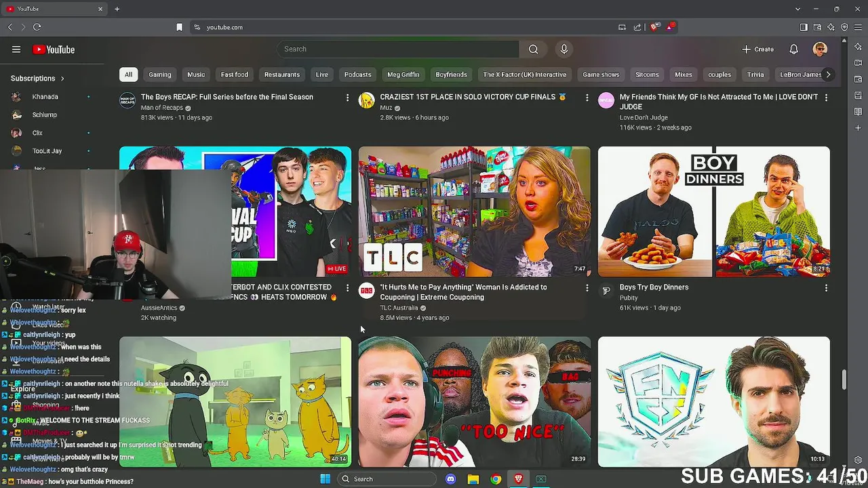868x488 pixels.
Task: Select the All filter chip
Action: point(128,75)
